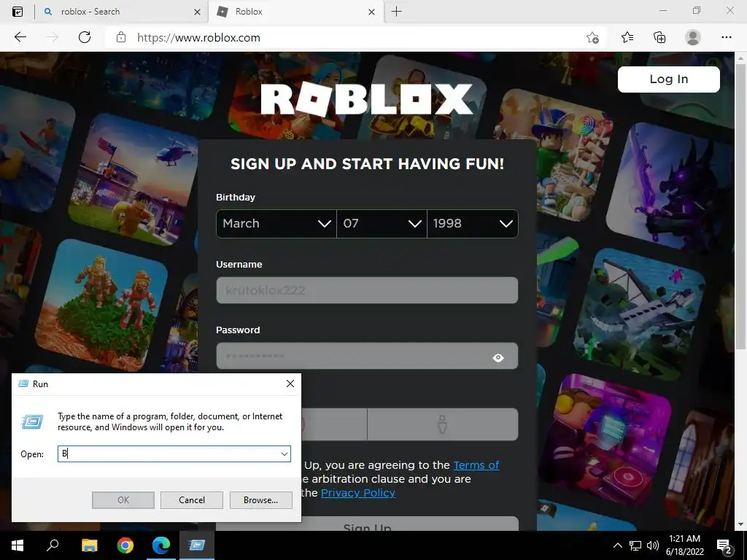The image size is (747, 560).
Task: Select the Roblox tab
Action: coord(296,12)
